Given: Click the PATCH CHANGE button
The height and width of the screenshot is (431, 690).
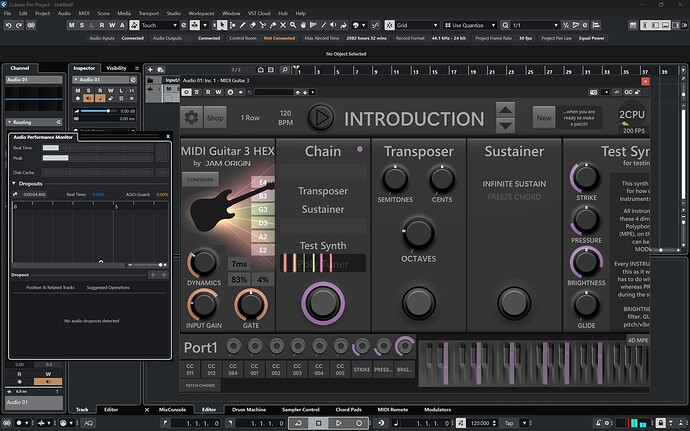Looking at the screenshot, I should point(200,385).
